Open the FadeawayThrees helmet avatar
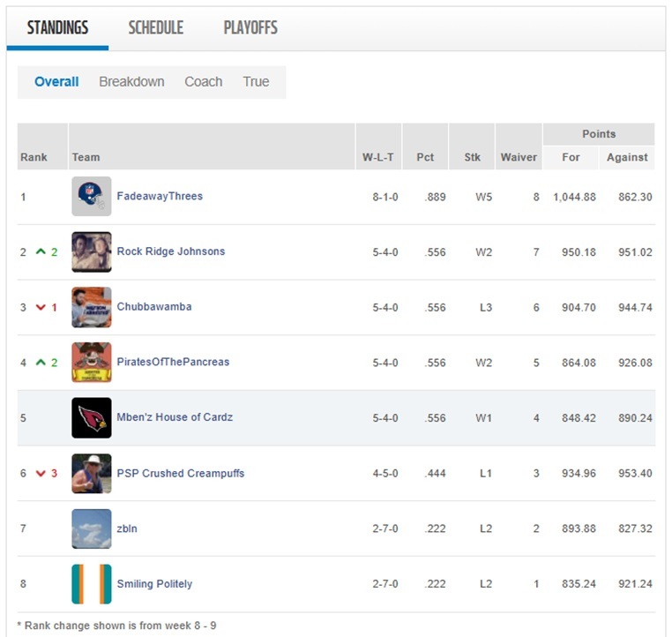 point(92,197)
